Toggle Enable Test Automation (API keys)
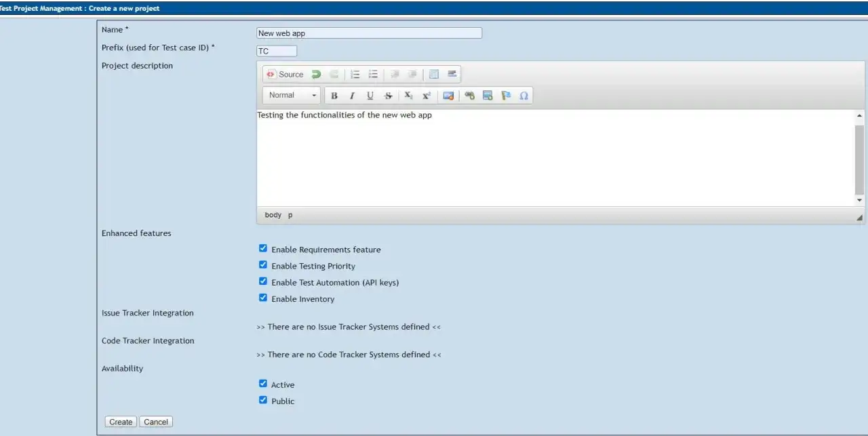Screen dimensions: 868x436 263,281
